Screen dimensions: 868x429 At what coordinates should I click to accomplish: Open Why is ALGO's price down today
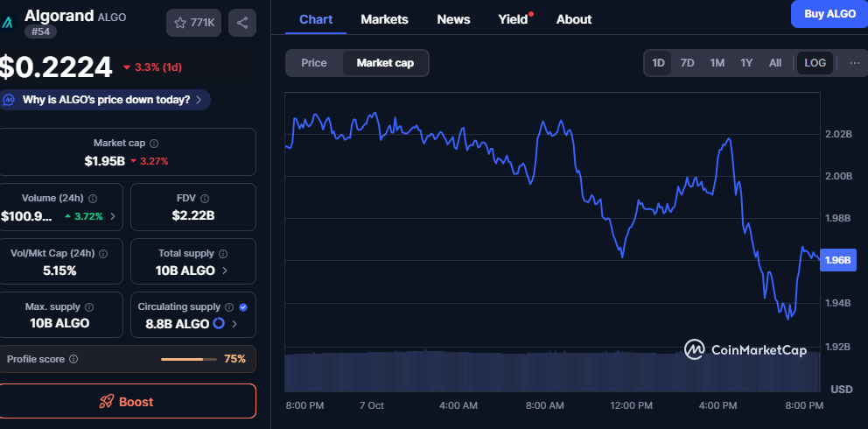point(105,100)
